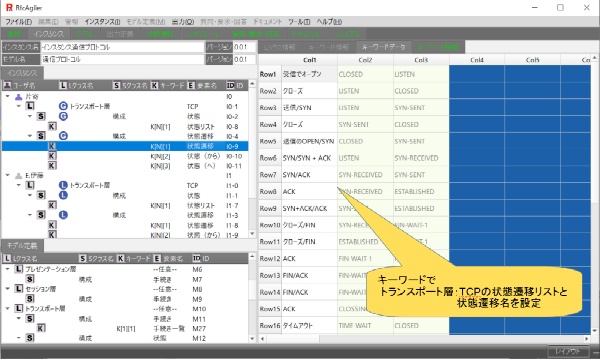Select the highlighted tree row I0-9
Screen dimensions: 600x360
pos(125,146)
